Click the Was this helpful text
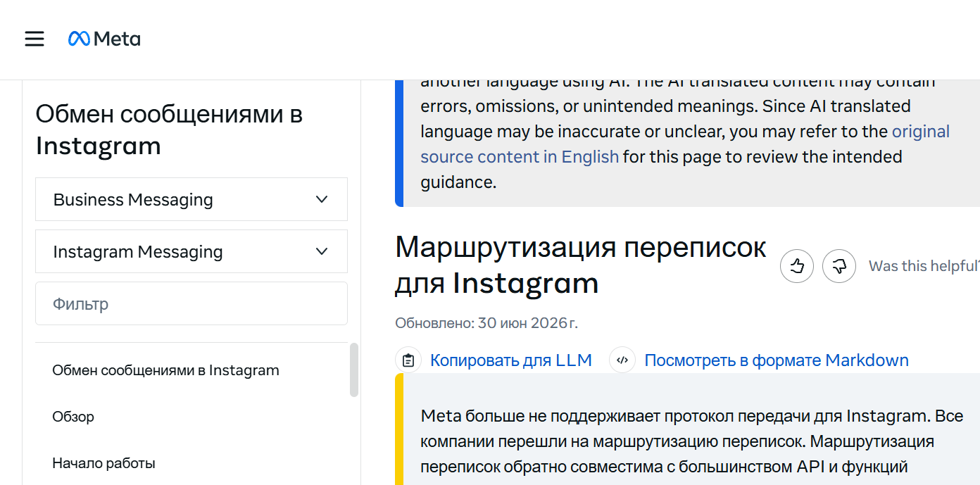Viewport: 980px width, 485px height. [x=924, y=266]
